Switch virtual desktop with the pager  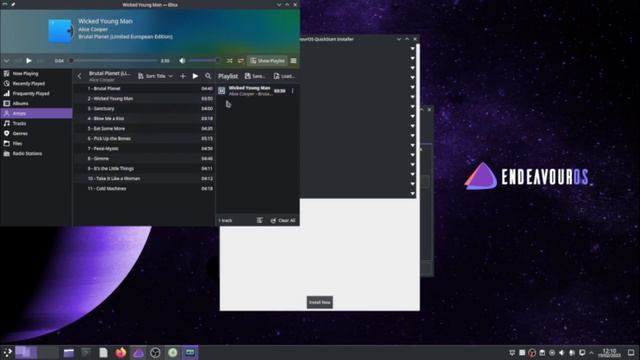[37, 353]
